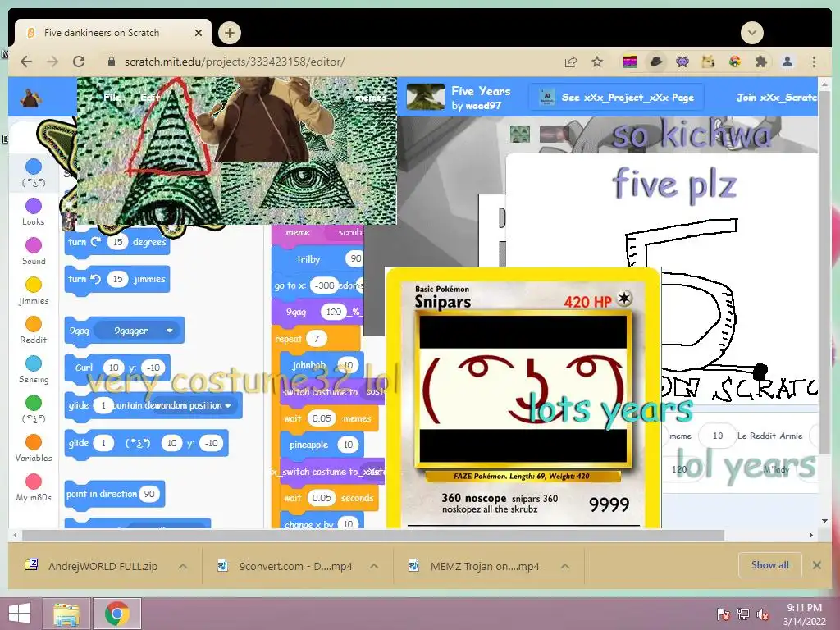
Task: Click the horizontal scrollbar right arrow
Action: click(811, 535)
